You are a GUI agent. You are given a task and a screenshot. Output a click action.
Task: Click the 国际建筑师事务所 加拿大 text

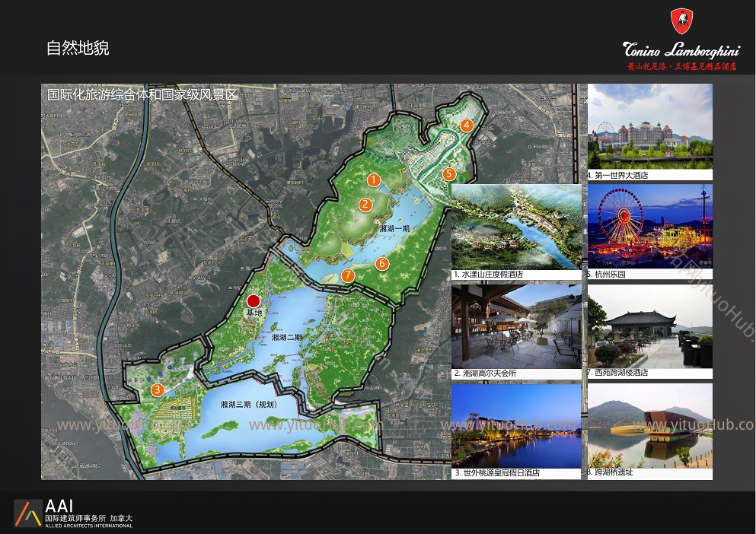click(89, 519)
